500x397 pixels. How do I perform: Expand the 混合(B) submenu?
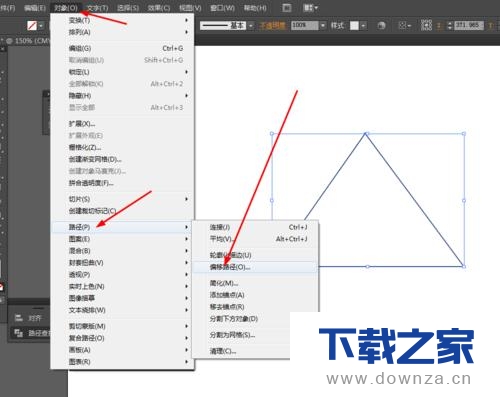122,251
